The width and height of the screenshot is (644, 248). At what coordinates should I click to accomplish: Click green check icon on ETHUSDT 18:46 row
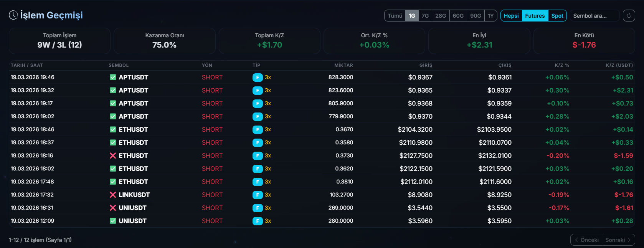tap(113, 129)
